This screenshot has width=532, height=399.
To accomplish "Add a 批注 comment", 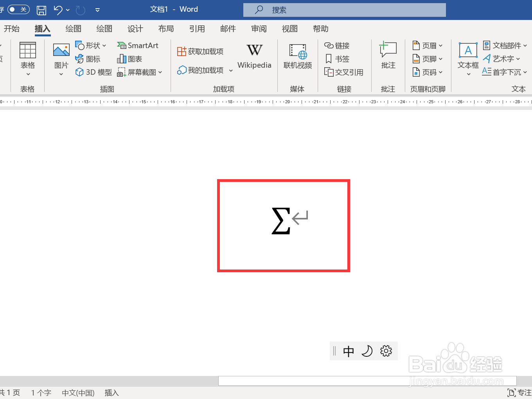I will [x=388, y=56].
